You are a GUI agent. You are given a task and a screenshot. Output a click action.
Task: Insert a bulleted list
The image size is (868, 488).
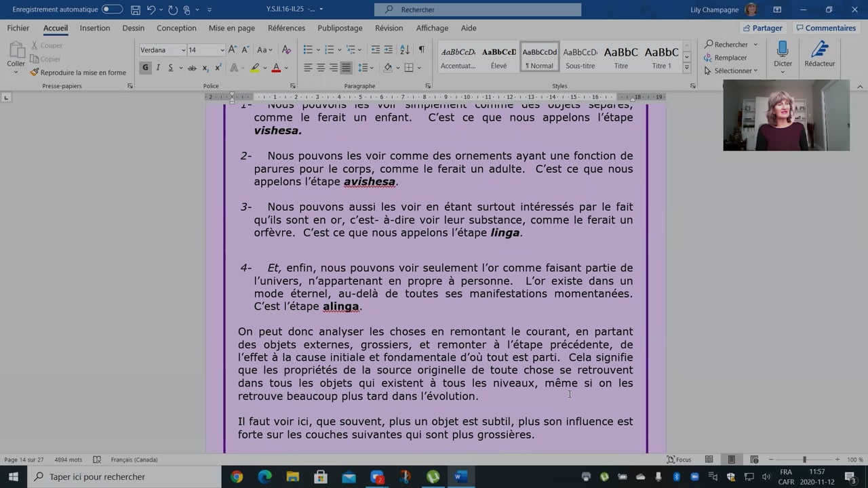coord(308,49)
